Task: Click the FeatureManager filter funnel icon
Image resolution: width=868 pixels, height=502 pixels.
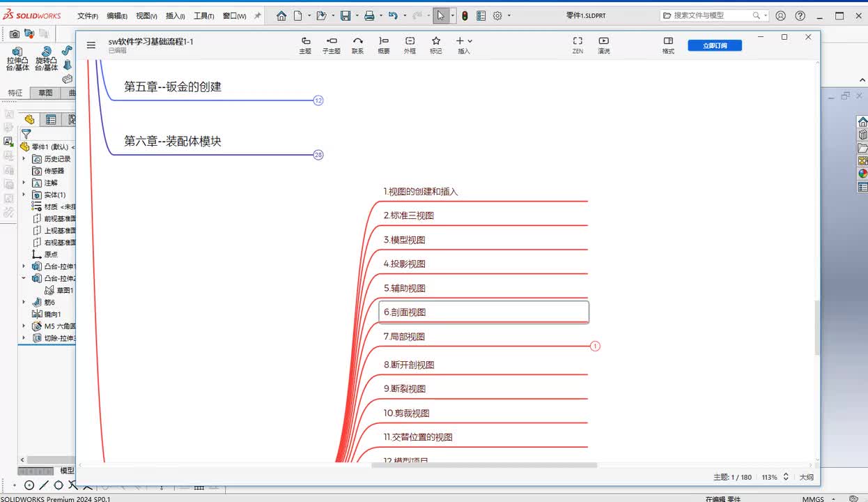Action: 26,134
